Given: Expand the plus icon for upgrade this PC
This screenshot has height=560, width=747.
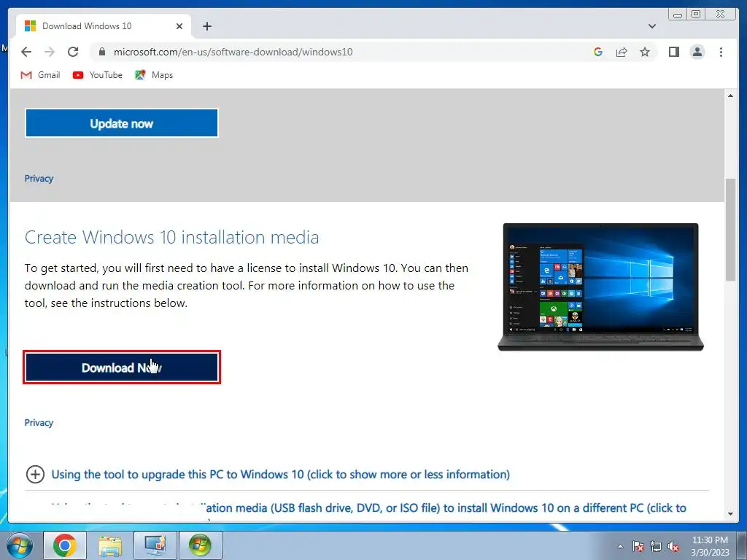Looking at the screenshot, I should [x=35, y=474].
